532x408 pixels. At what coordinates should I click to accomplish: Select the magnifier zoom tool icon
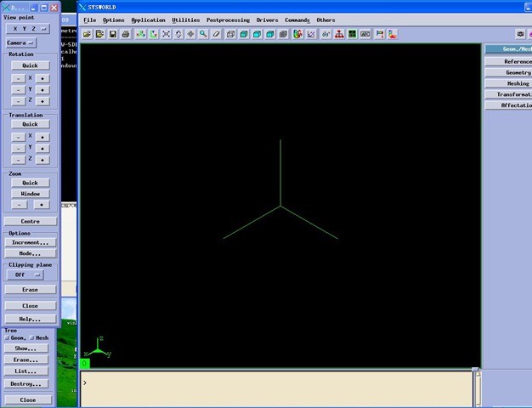pyautogui.click(x=203, y=34)
